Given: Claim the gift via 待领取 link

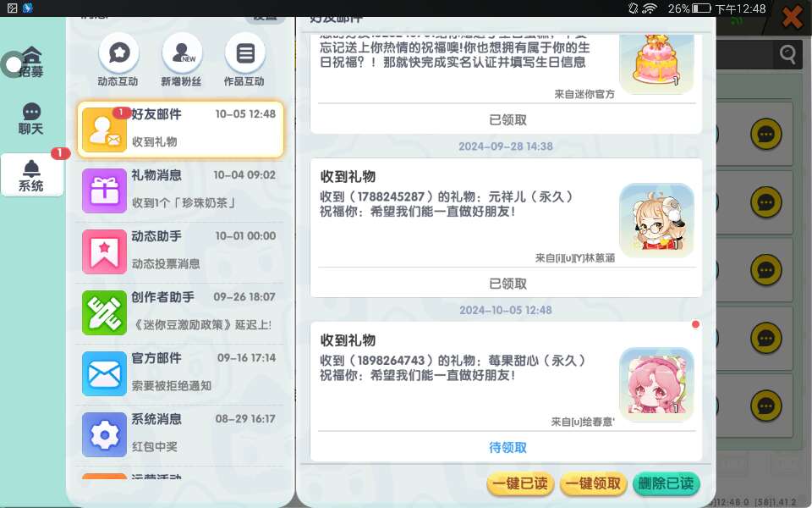Looking at the screenshot, I should (507, 447).
